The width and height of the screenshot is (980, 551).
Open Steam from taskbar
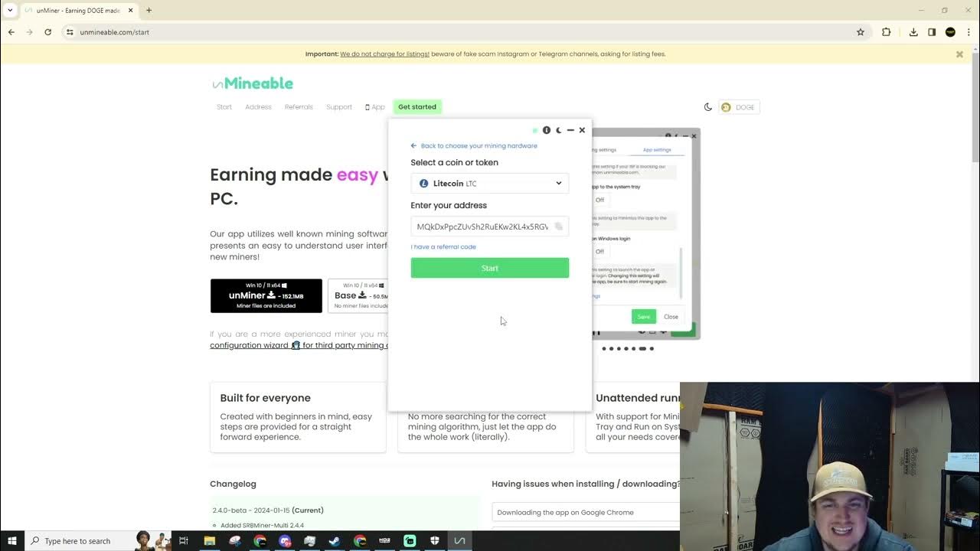pos(335,540)
